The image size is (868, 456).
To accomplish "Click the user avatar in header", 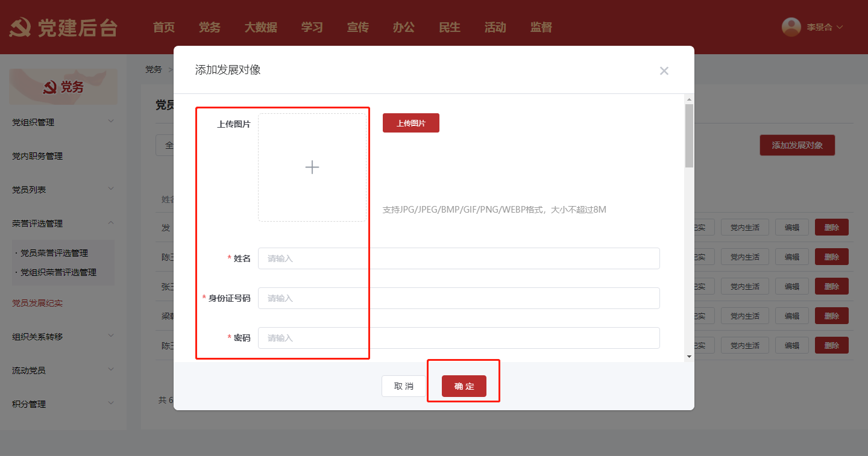I will tap(791, 27).
